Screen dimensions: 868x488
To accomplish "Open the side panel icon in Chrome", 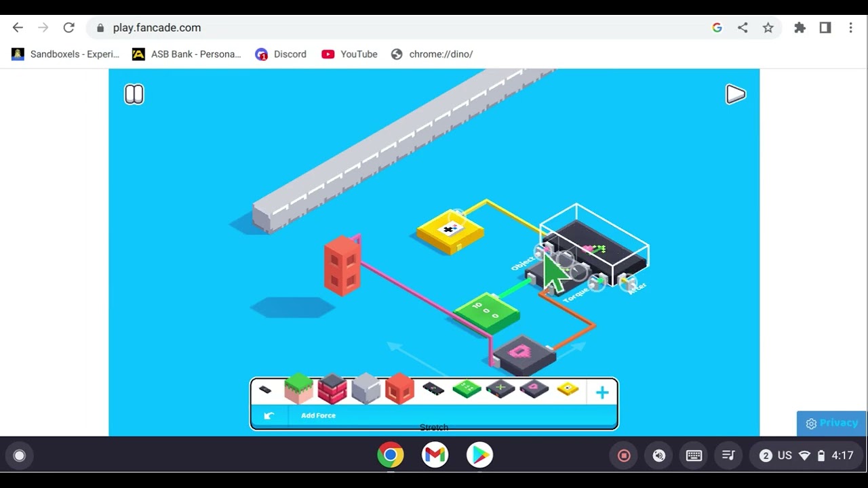I will 825,28.
